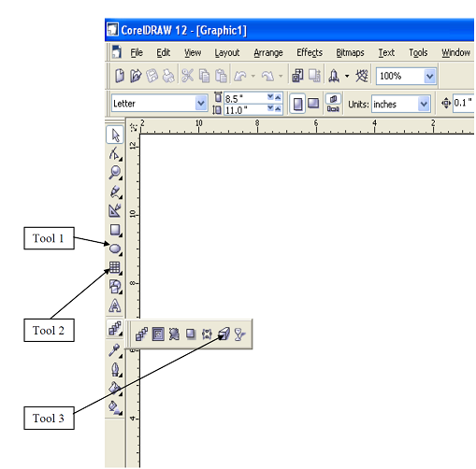Choose Interactive Contour in the flyout
The height and width of the screenshot is (469, 476).
pos(158,334)
